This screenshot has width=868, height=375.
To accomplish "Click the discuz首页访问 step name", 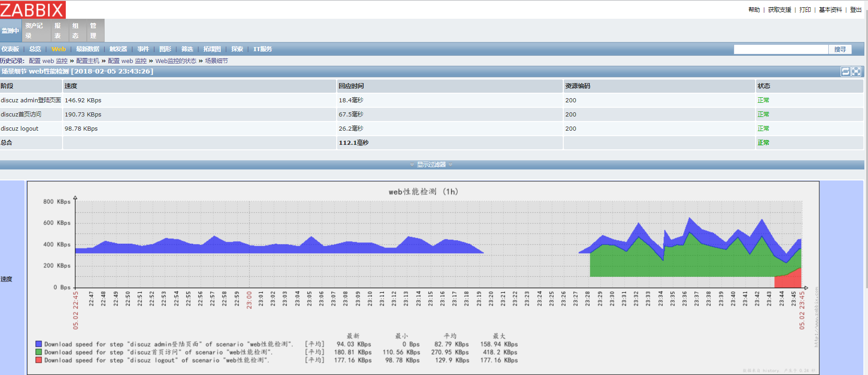I will 21,114.
